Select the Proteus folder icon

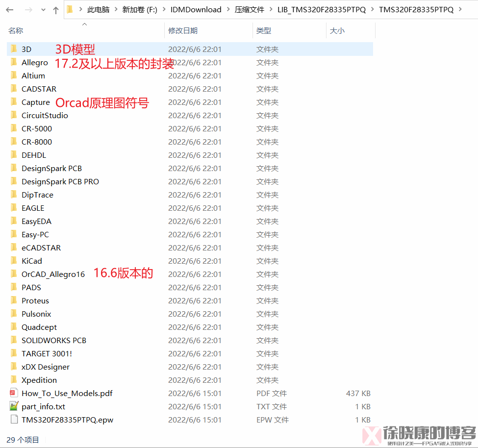click(x=14, y=300)
